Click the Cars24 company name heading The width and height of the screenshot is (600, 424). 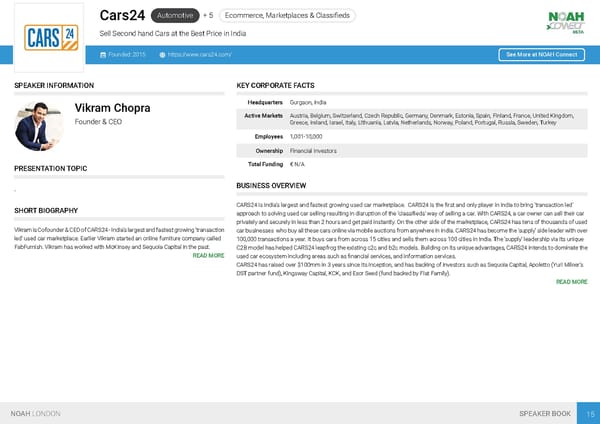(122, 15)
